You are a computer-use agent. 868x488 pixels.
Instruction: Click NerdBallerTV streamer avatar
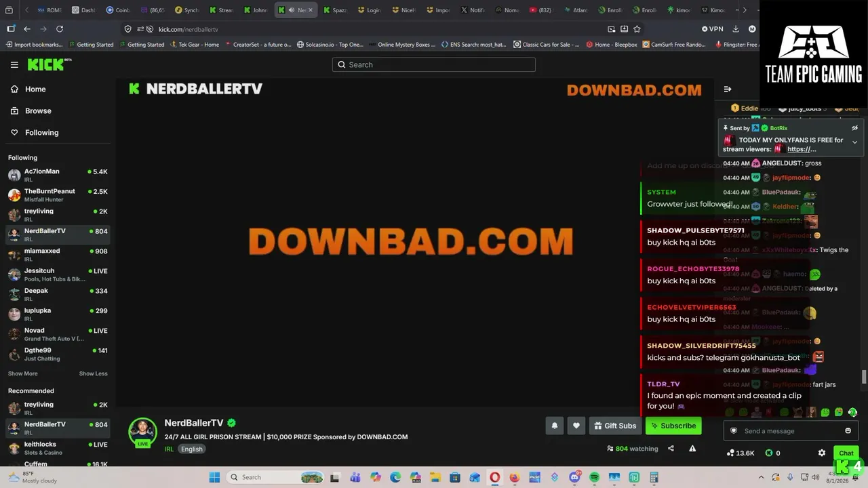point(142,432)
